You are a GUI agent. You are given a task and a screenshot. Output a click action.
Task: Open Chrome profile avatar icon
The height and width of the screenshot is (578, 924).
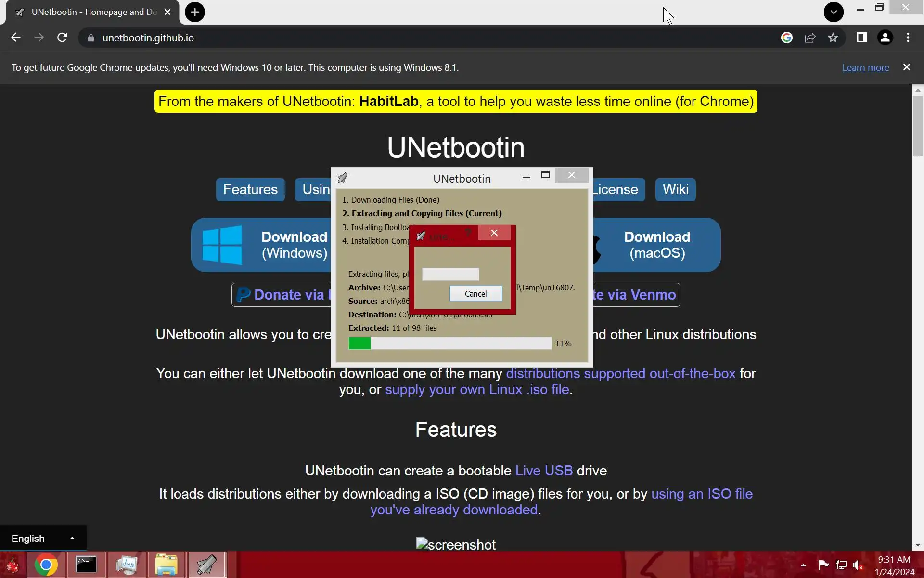coord(885,38)
